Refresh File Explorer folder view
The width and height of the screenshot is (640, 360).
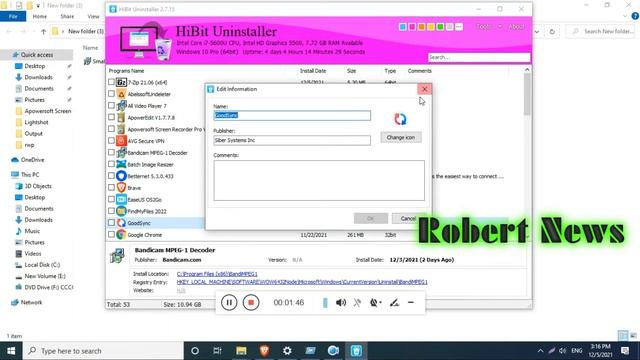[x=552, y=31]
